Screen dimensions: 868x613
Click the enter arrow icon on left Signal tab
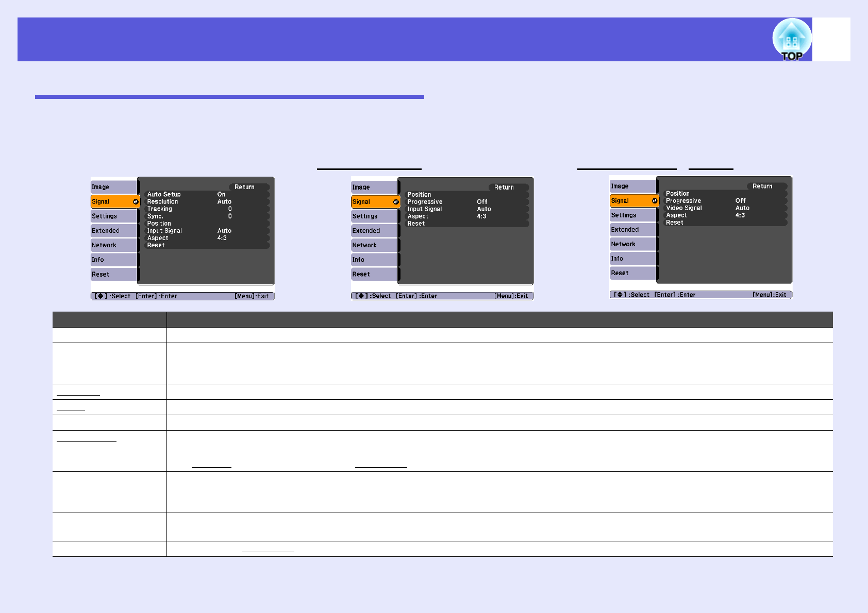[136, 201]
